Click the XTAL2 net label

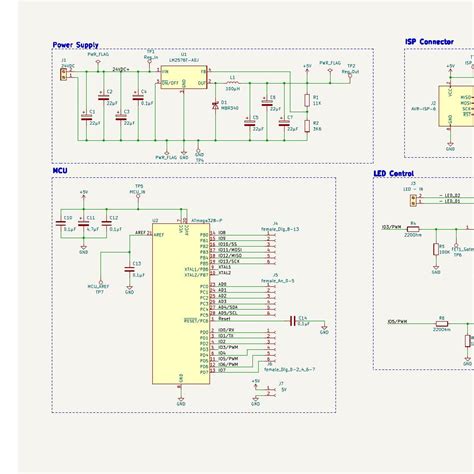click(x=225, y=273)
